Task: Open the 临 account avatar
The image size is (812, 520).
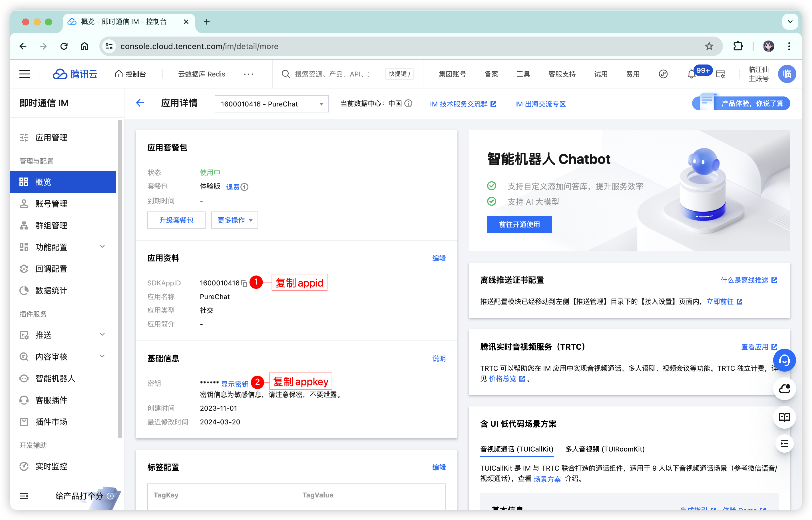Action: tap(787, 74)
